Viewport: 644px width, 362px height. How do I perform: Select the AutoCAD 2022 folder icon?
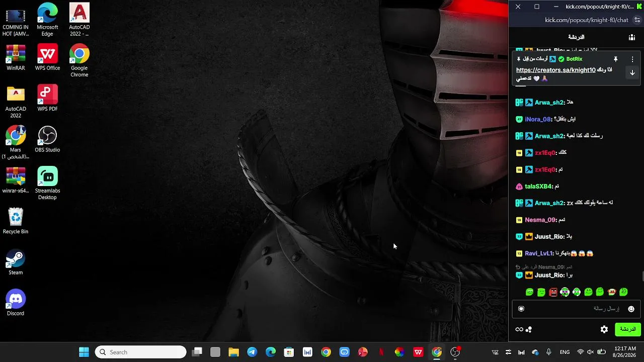[16, 102]
